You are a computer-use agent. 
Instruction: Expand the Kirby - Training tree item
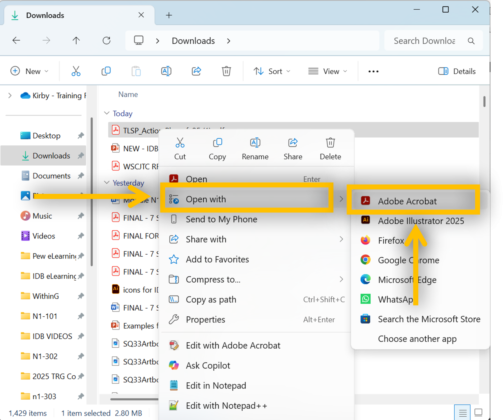pyautogui.click(x=10, y=96)
